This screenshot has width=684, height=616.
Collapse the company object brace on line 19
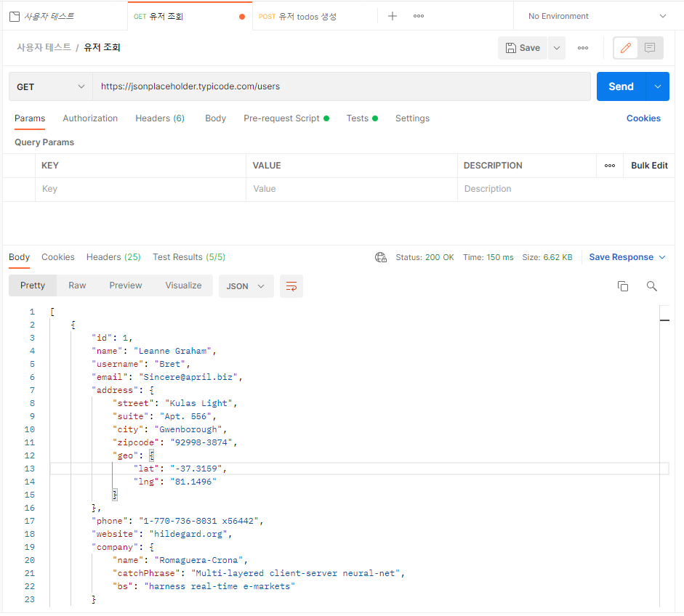tap(151, 548)
